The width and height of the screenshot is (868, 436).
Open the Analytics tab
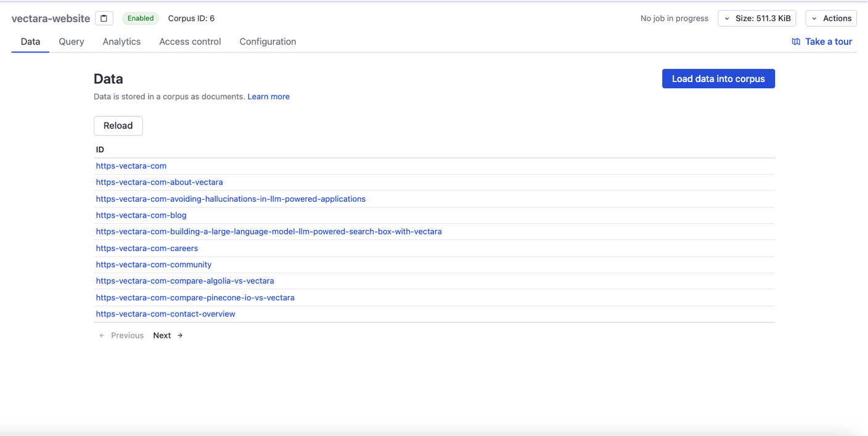[121, 42]
